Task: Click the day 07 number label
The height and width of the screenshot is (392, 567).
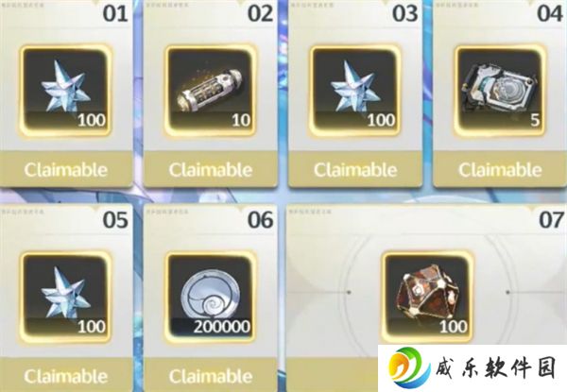Action: coord(551,220)
